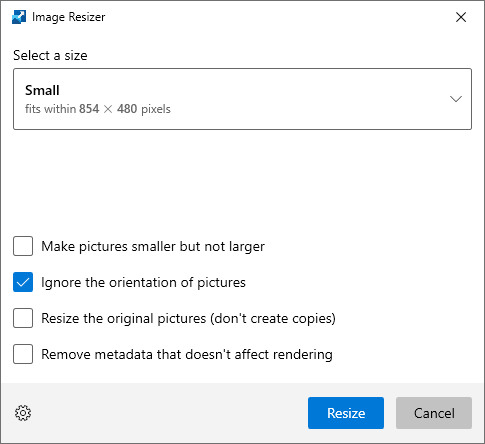Uncheck the blue Ignore orientation checkbox
This screenshot has height=444, width=485.
click(x=23, y=282)
